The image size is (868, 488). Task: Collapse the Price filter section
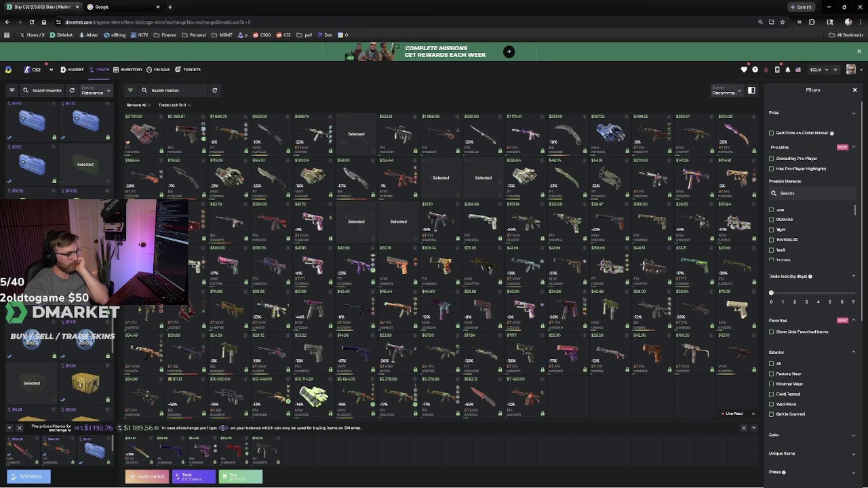tap(853, 113)
